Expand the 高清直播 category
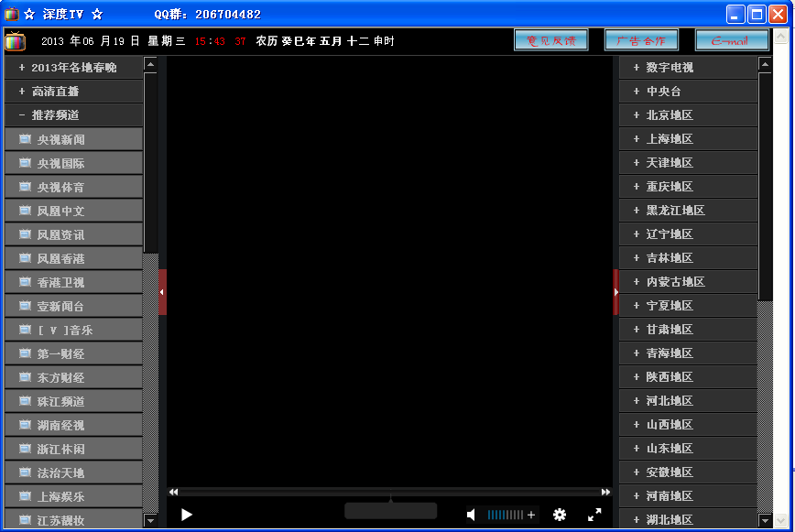The height and width of the screenshot is (532, 795). [73, 92]
